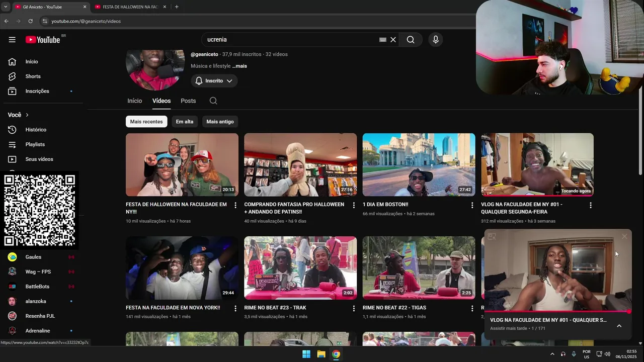Focus the YouTube search field
This screenshot has height=362, width=644.
pyautogui.click(x=292, y=40)
